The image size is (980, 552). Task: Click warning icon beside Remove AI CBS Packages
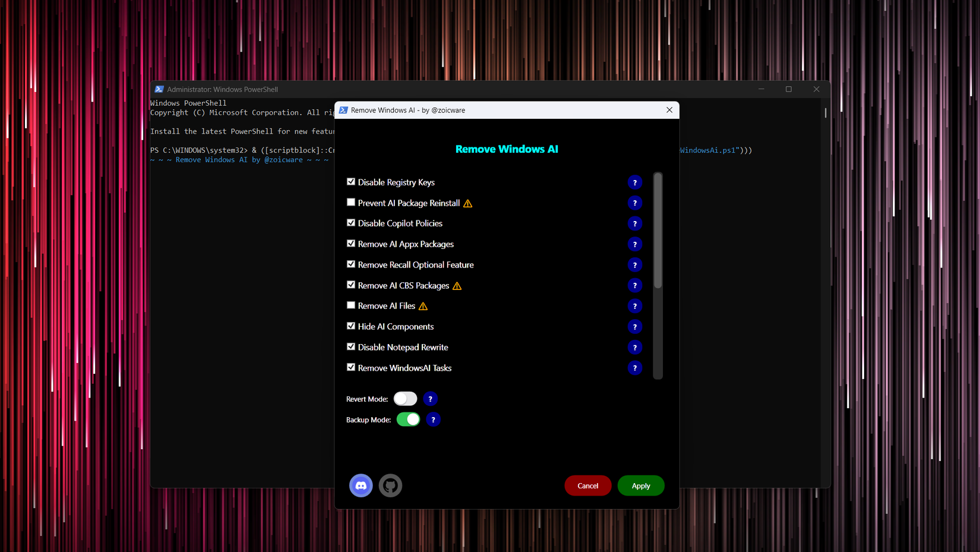click(x=457, y=286)
